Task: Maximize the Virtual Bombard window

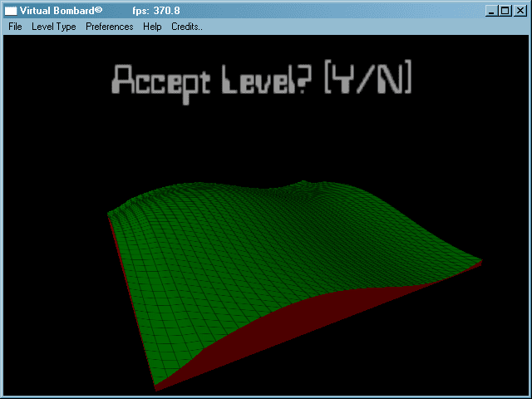Action: (505, 11)
